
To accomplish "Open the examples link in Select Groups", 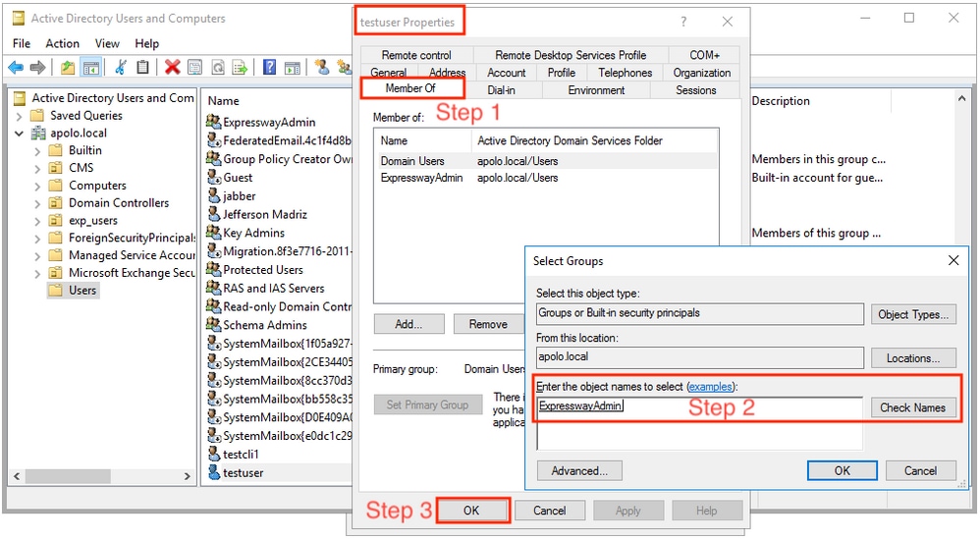I will click(710, 387).
